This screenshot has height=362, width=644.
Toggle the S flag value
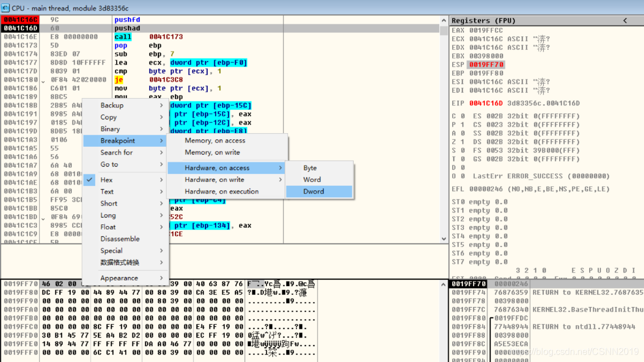[x=462, y=151]
